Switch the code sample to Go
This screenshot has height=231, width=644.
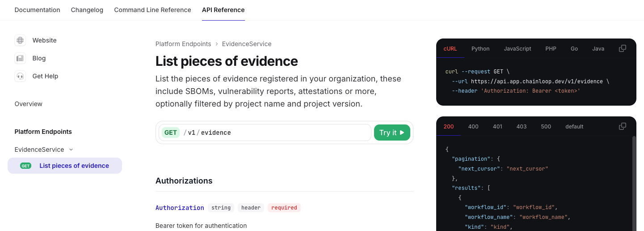[x=574, y=49]
